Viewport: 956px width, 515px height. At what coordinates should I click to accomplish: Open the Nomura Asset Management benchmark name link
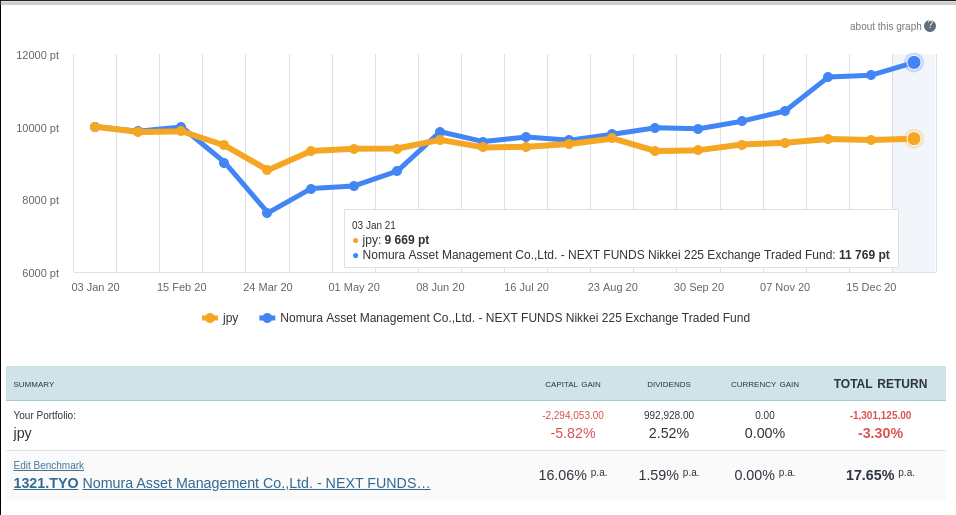click(x=256, y=483)
